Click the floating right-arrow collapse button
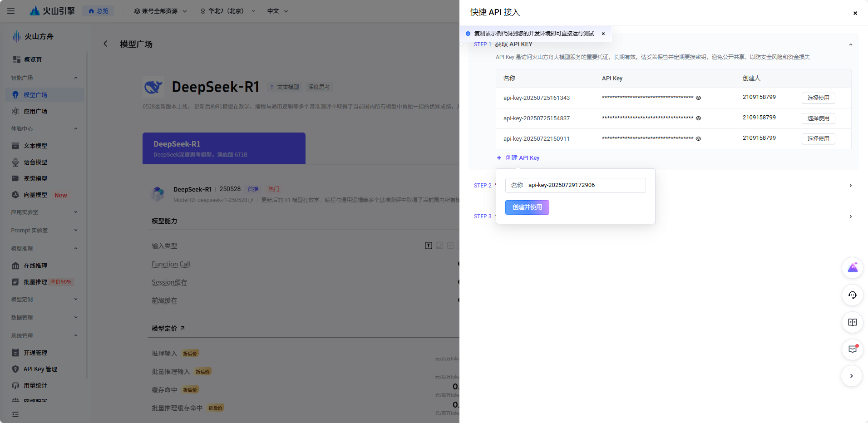 tap(852, 376)
